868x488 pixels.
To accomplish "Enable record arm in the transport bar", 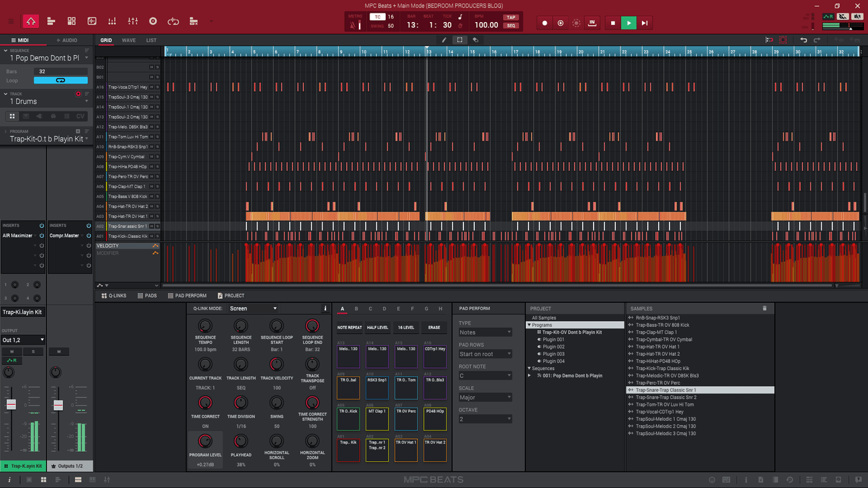I will click(x=545, y=22).
